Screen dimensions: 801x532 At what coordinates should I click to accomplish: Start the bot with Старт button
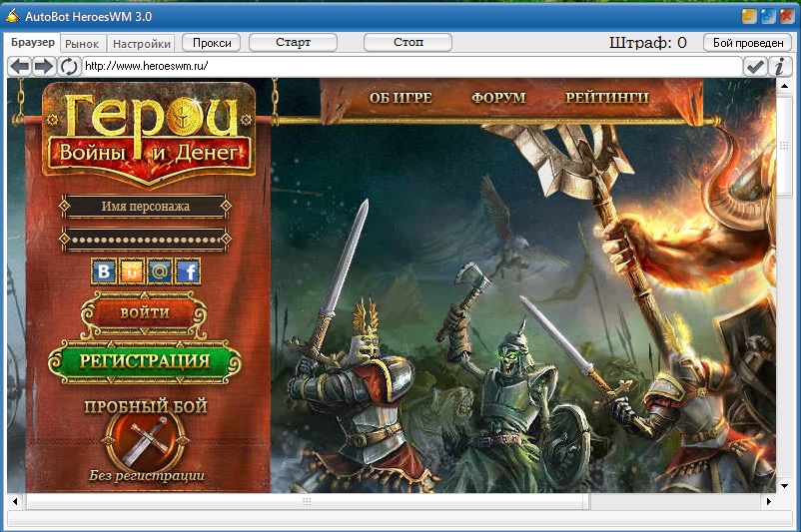(294, 42)
